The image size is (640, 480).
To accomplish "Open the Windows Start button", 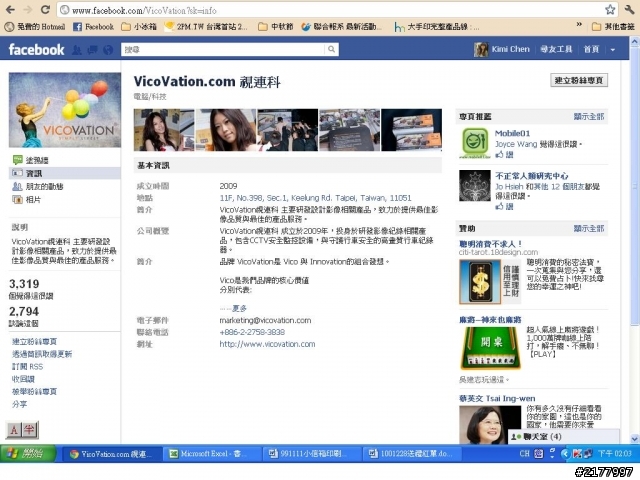I will tap(28, 453).
